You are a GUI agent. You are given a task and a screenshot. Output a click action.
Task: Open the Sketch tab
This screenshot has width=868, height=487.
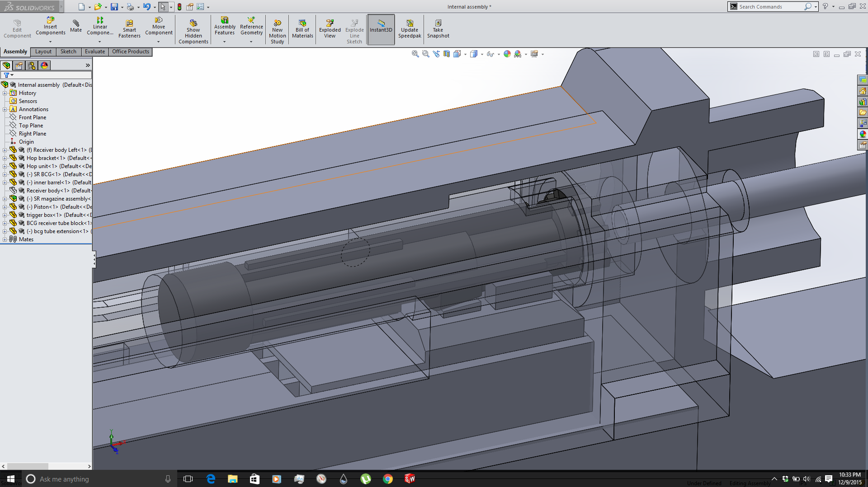[x=68, y=52]
